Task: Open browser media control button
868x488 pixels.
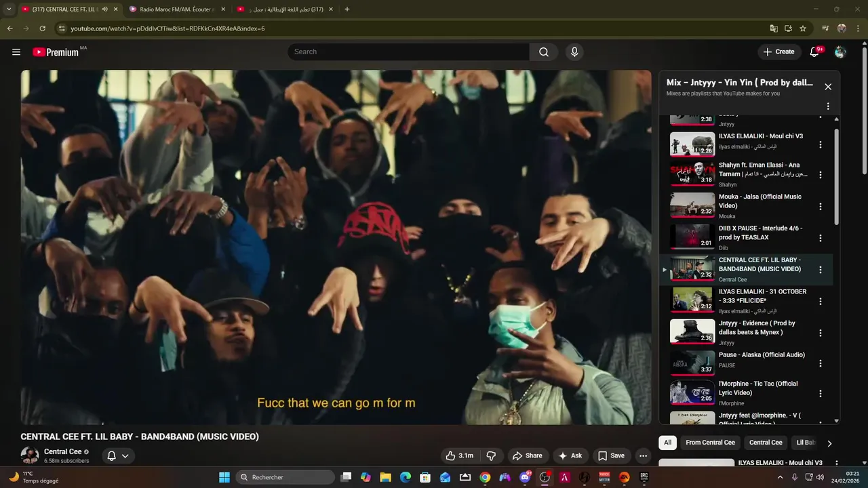Action: (825, 28)
